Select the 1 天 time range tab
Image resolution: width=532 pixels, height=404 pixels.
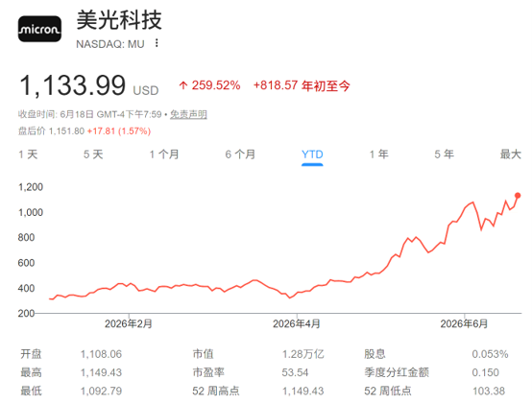coord(28,154)
